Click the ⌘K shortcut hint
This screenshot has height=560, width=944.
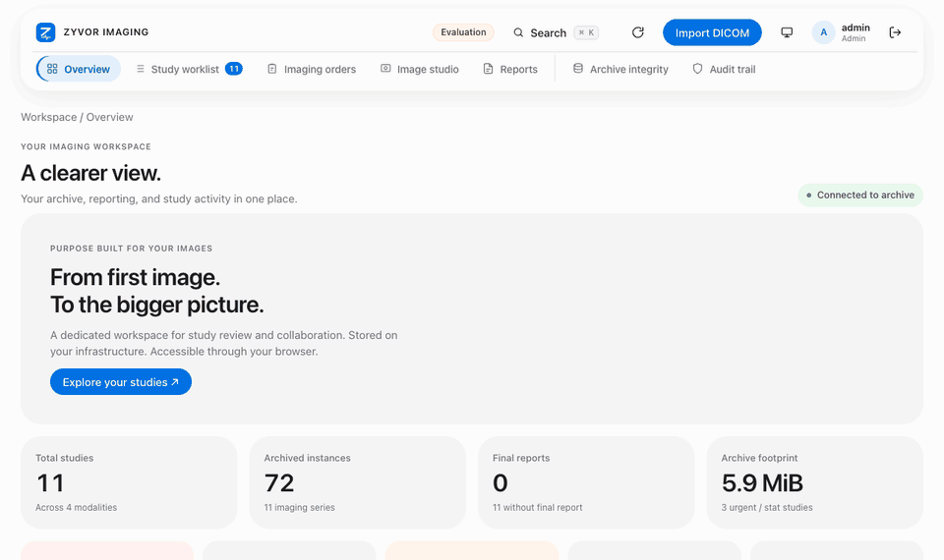pos(586,32)
